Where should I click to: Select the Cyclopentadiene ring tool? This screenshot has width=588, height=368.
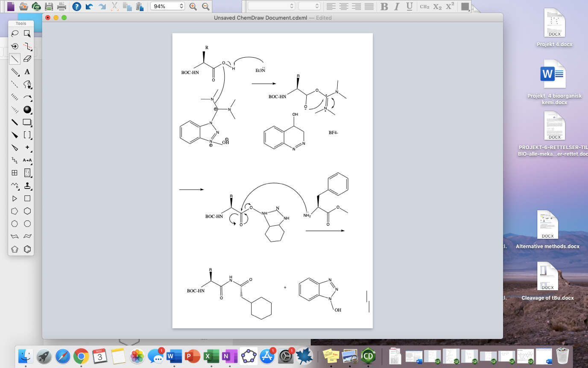coord(15,249)
